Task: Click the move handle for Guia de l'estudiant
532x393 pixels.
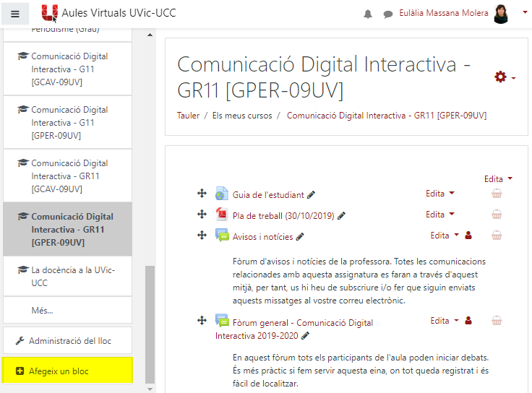Action: 202,194
